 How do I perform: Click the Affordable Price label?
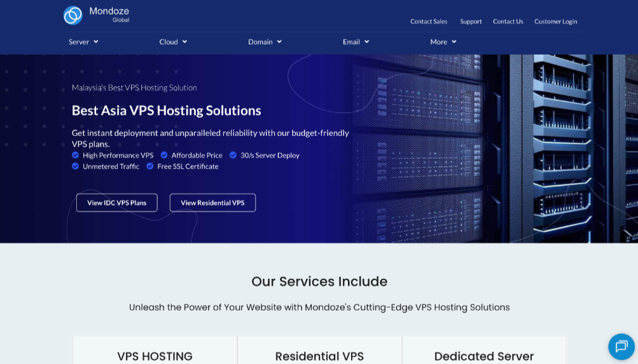[197, 155]
